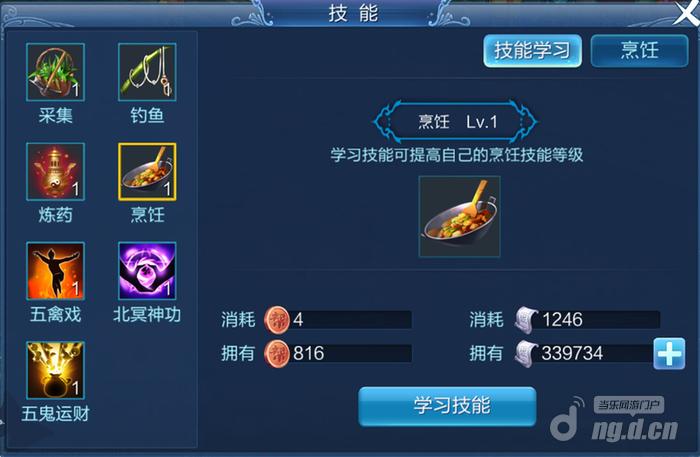
Task: Choose the 炼药 alchemy skill icon
Action: [55, 171]
